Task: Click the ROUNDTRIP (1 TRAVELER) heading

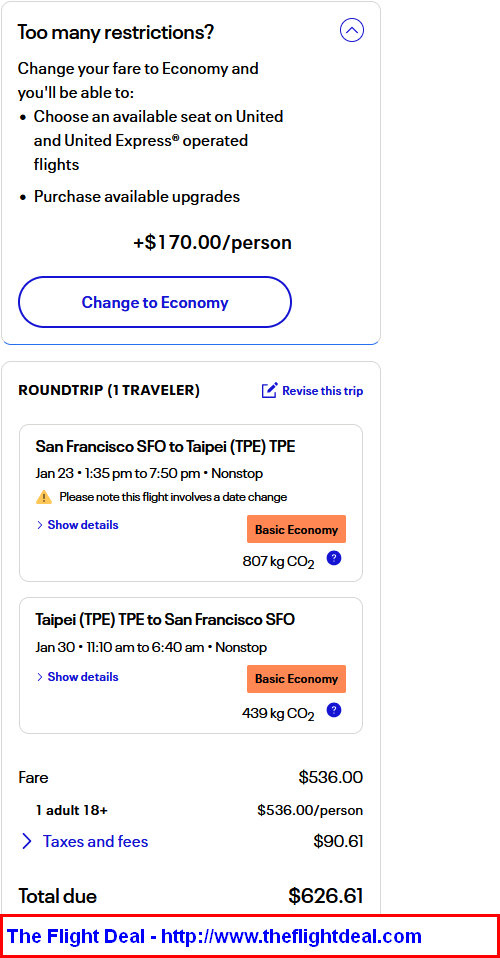Action: tap(109, 390)
